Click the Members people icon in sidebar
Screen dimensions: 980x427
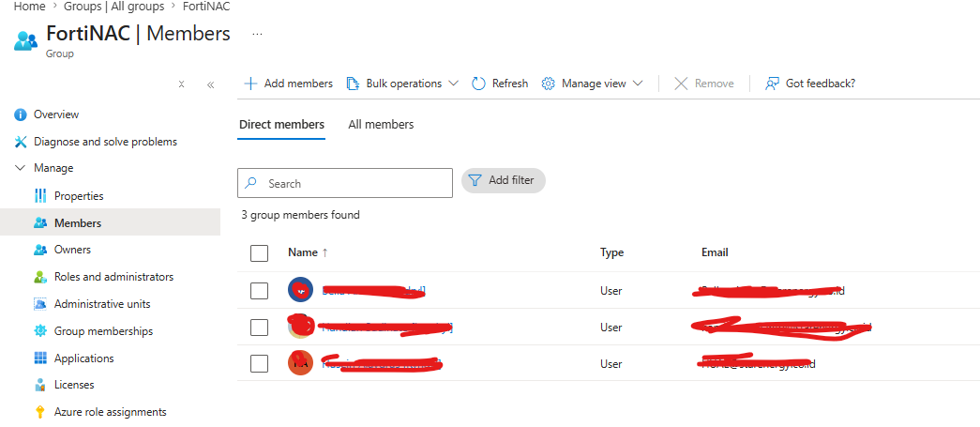[40, 222]
